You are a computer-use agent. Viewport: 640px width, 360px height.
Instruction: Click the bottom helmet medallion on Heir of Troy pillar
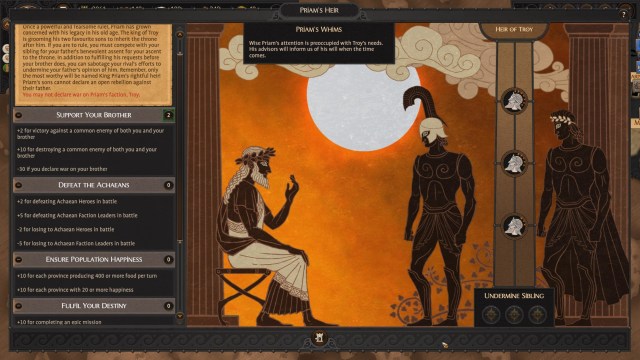pyautogui.click(x=514, y=226)
